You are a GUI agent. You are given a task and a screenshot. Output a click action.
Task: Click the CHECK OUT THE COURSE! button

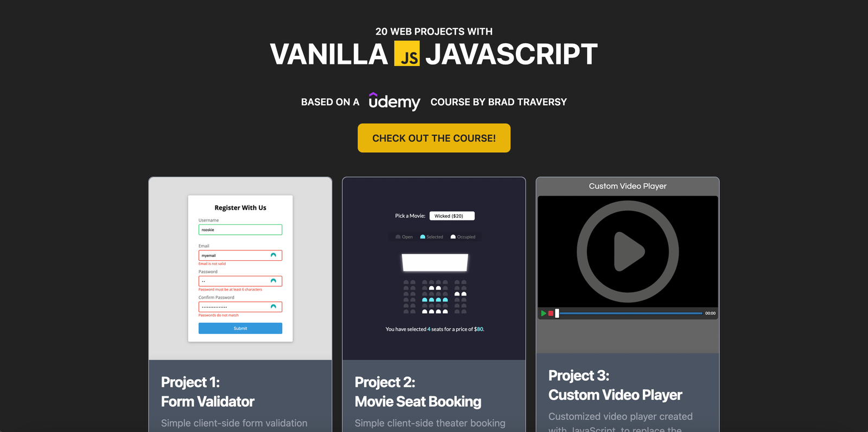click(434, 138)
